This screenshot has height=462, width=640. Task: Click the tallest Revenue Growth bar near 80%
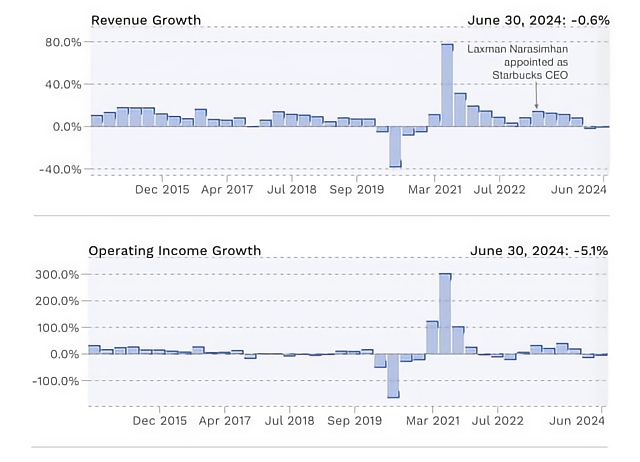point(447,85)
